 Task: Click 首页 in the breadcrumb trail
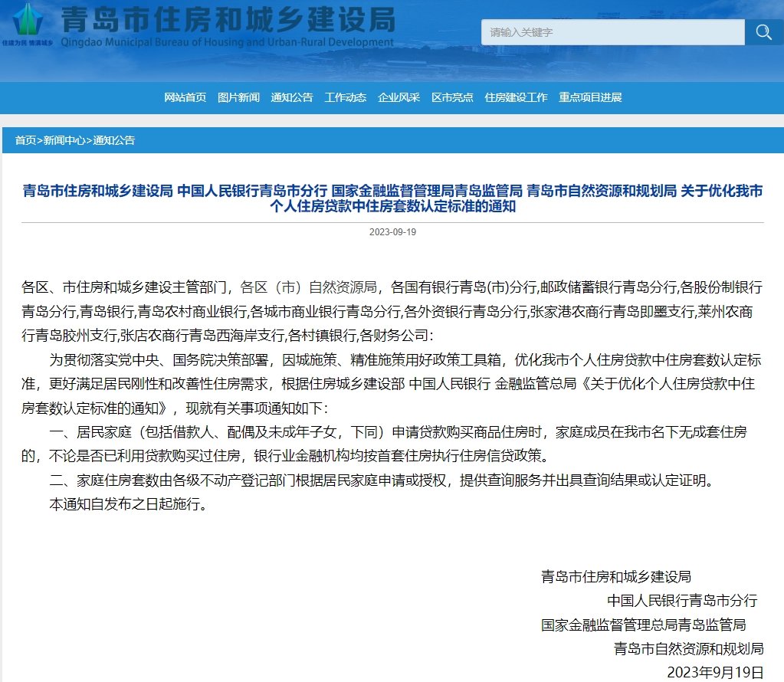[25, 140]
